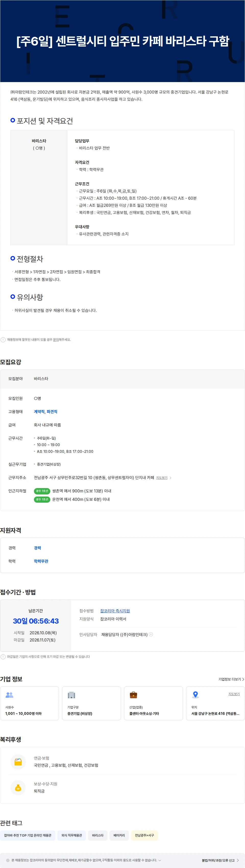
Task: Click 모집분야 바리스타 header row
Action: 122,379
